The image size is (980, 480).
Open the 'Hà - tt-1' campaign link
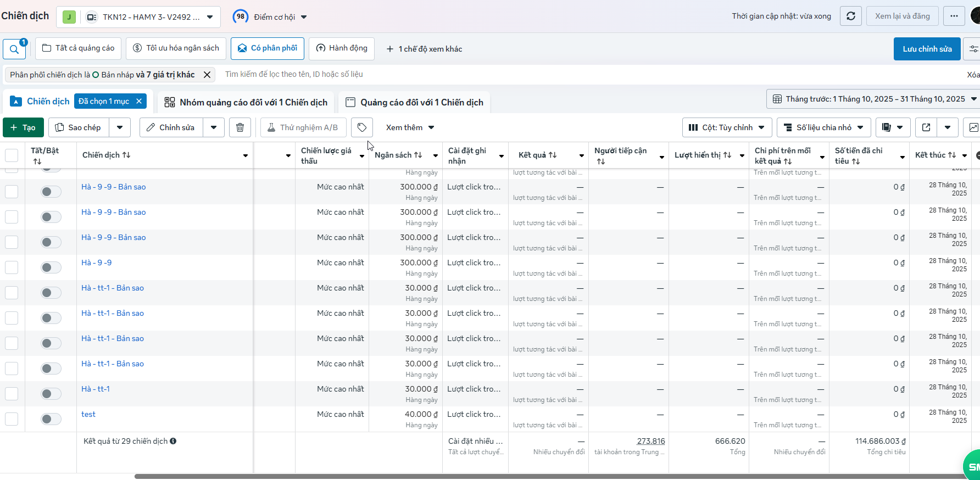pyautogui.click(x=96, y=389)
